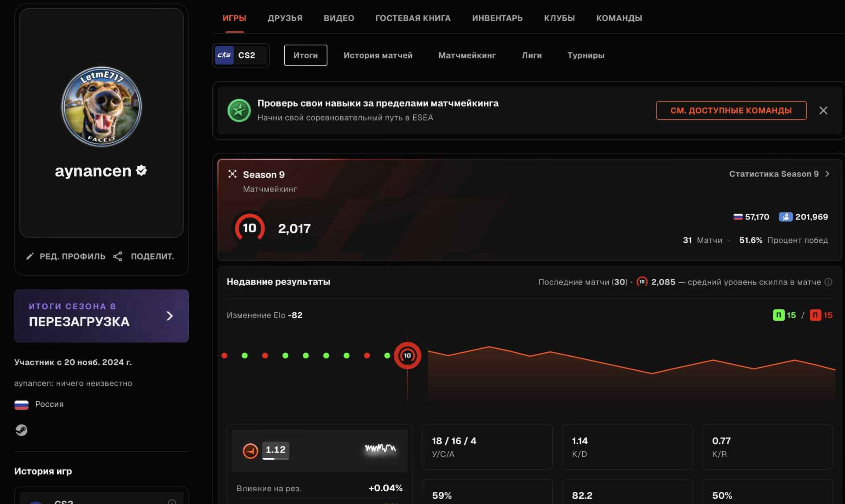Click the red П losses badge
Screen dimensions: 845x504
(816, 315)
